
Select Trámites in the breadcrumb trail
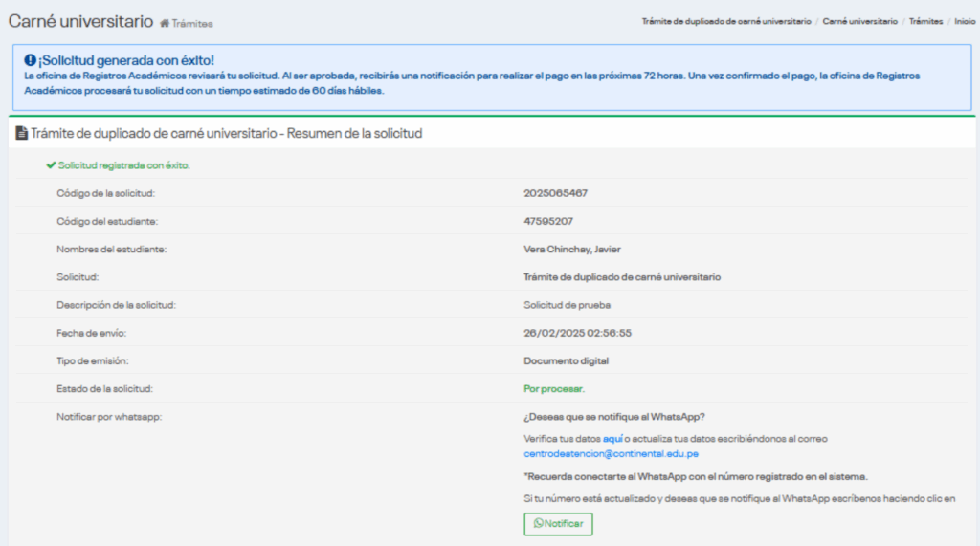click(x=925, y=21)
